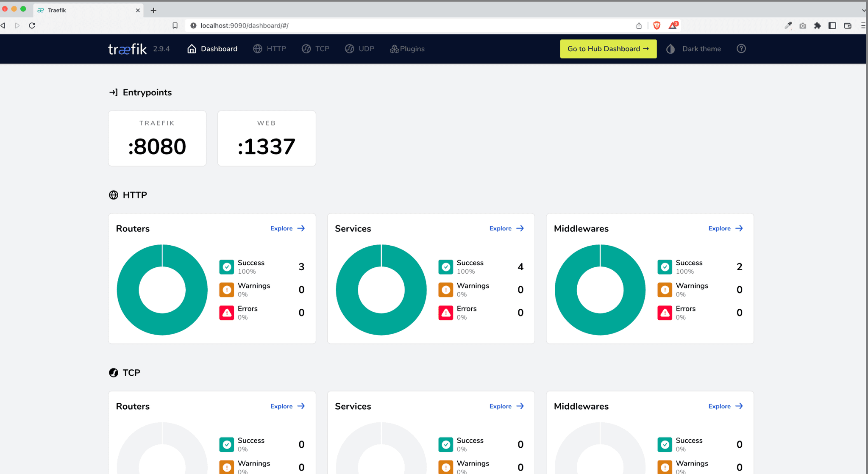Click Go to Hub Dashboard button
The width and height of the screenshot is (868, 474).
pyautogui.click(x=608, y=49)
